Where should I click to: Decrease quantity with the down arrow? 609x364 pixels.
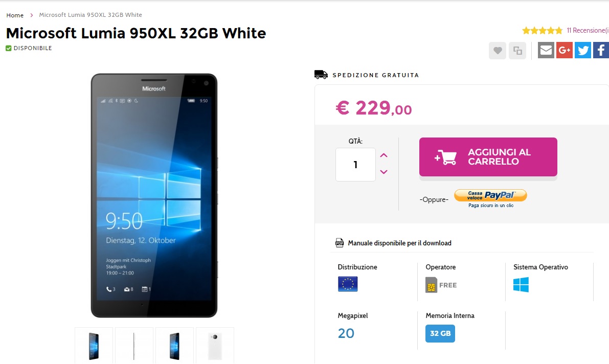(384, 172)
